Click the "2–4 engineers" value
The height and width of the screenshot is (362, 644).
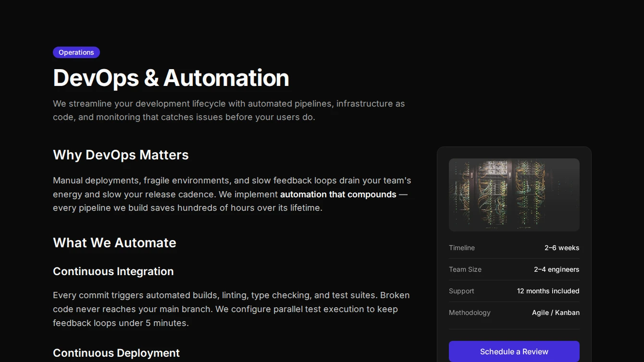(x=556, y=269)
